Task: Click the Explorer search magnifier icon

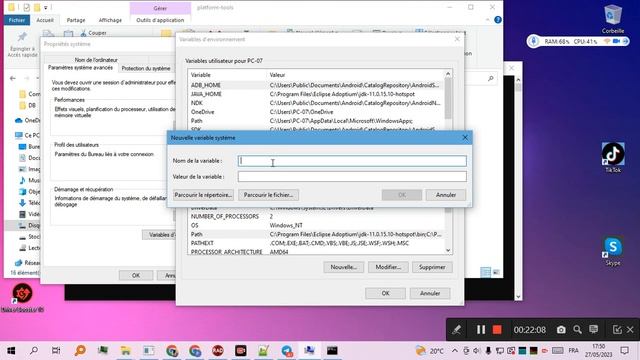Action: [x=491, y=78]
